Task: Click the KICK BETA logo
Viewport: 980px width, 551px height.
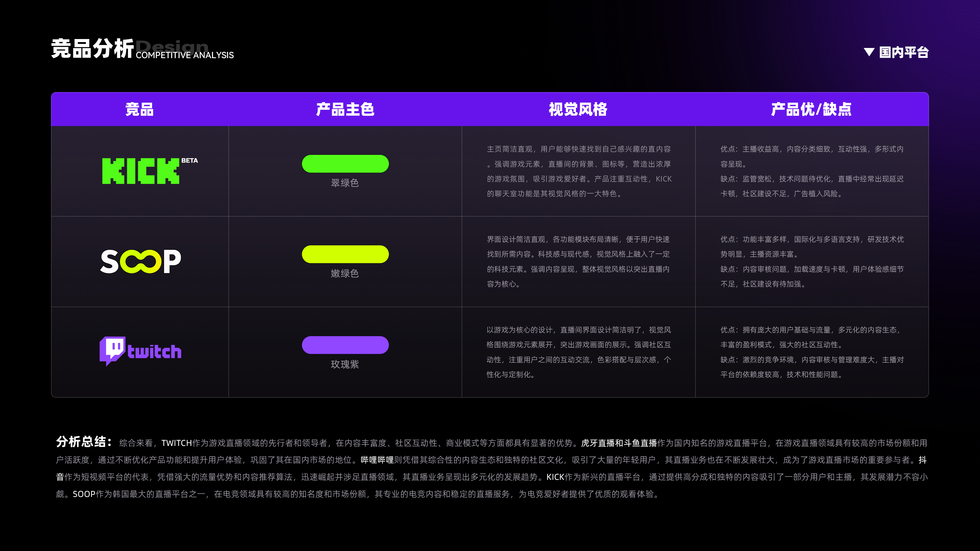Action: 144,171
